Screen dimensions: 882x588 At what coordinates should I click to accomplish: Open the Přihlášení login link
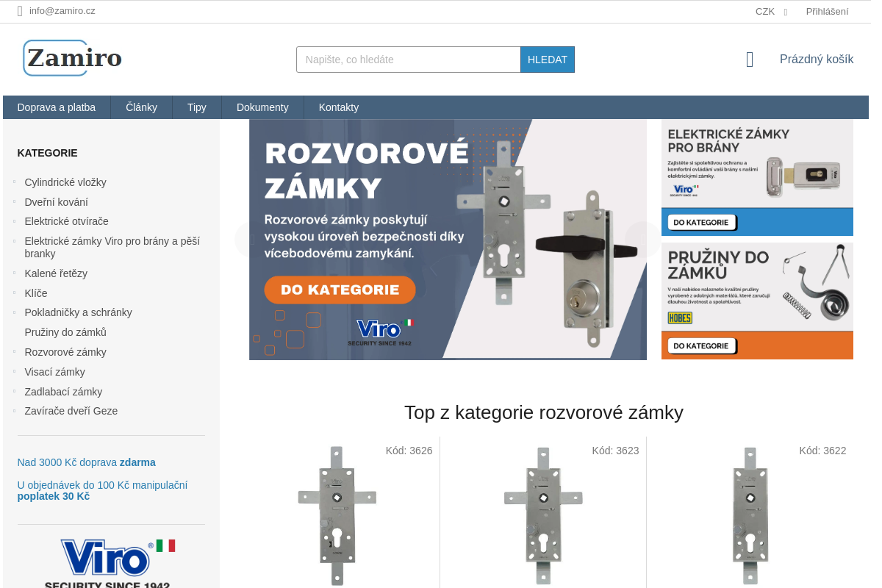coord(828,11)
